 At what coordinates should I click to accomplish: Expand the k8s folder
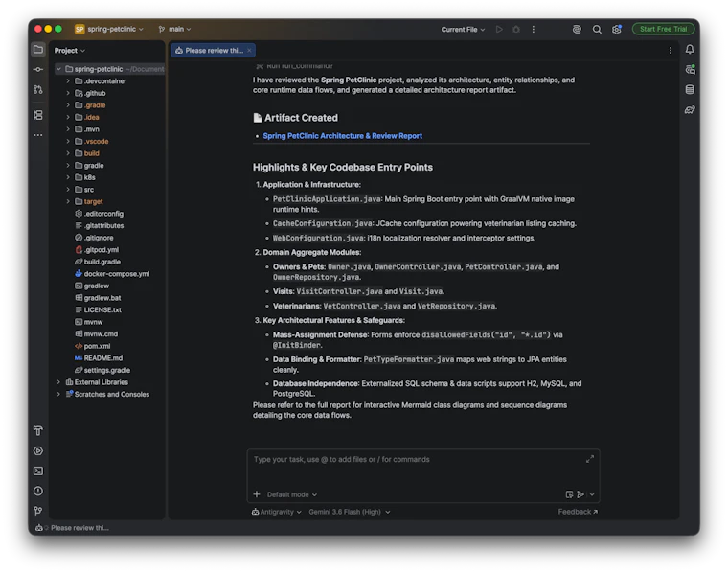click(x=68, y=177)
